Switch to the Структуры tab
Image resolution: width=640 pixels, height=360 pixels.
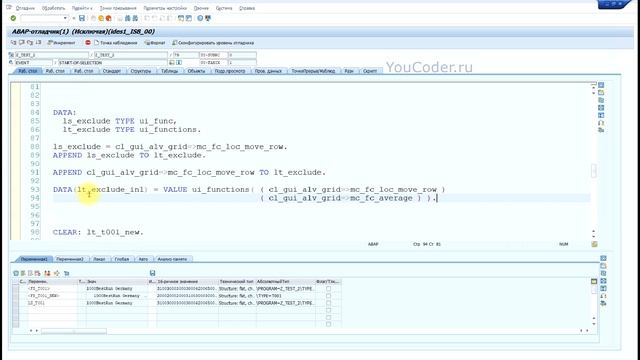pyautogui.click(x=140, y=71)
